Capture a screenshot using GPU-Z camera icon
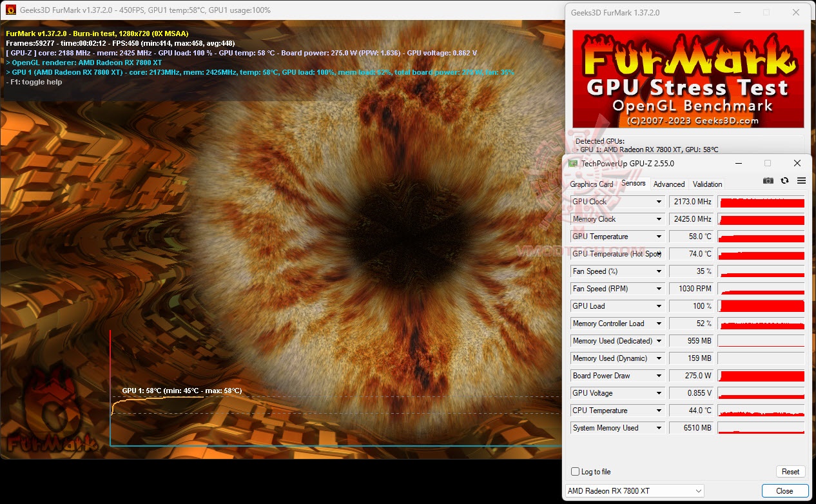Image resolution: width=816 pixels, height=504 pixels. (768, 181)
